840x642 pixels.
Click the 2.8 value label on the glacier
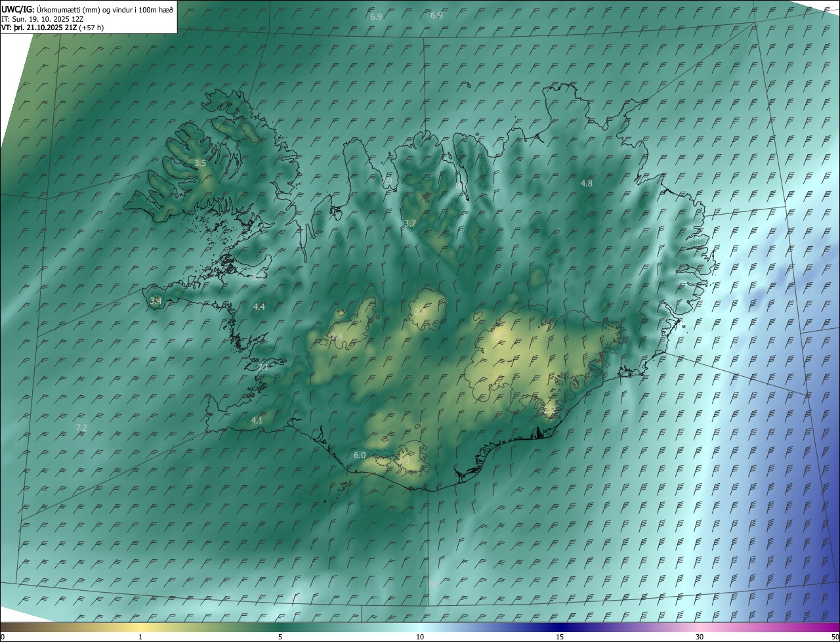click(337, 337)
